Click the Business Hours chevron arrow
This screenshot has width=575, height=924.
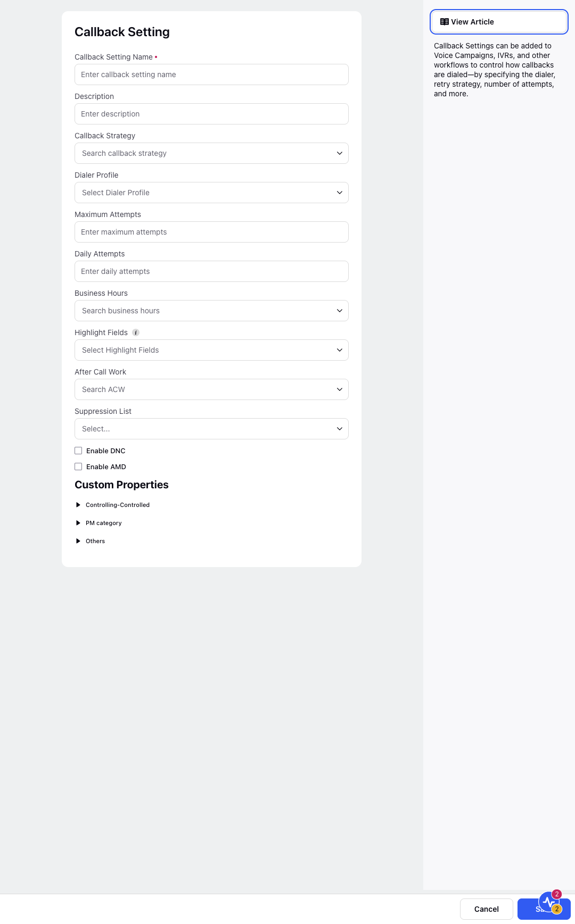tap(339, 311)
